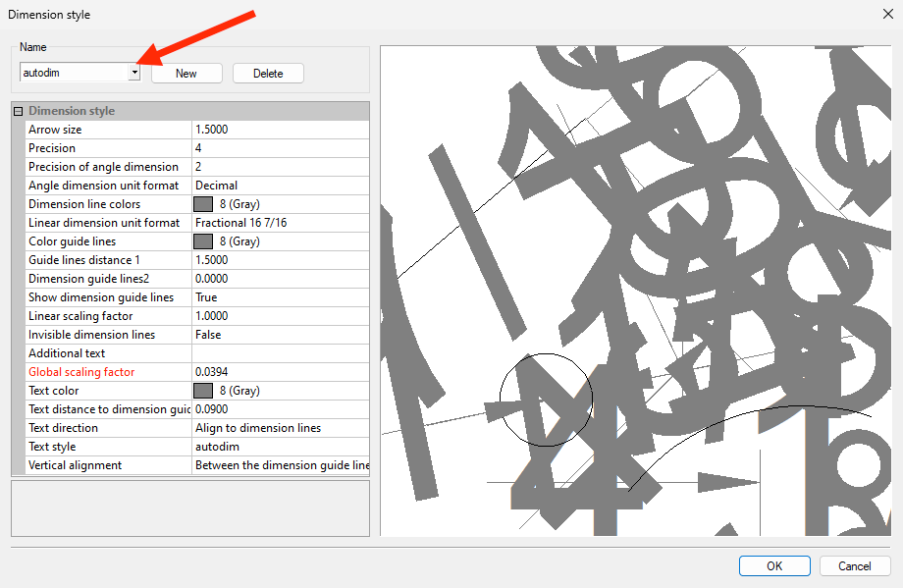Image resolution: width=903 pixels, height=588 pixels.
Task: Select the Precision of angle dimension row
Action: coord(197,167)
